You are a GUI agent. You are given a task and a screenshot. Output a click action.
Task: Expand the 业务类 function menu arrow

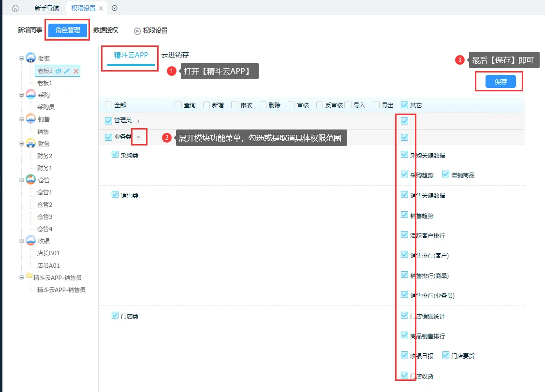139,137
